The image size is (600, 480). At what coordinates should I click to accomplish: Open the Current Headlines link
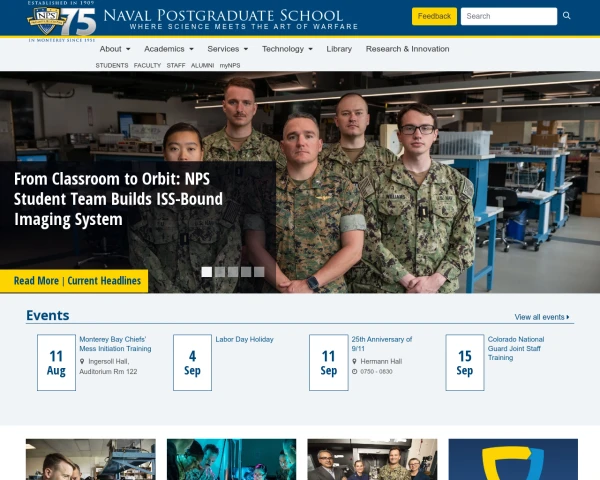(x=104, y=281)
